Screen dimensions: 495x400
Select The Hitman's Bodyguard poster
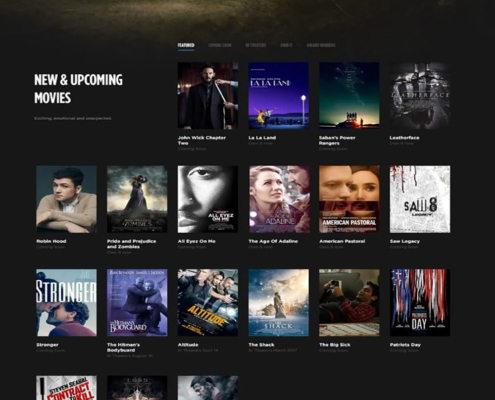[137, 303]
